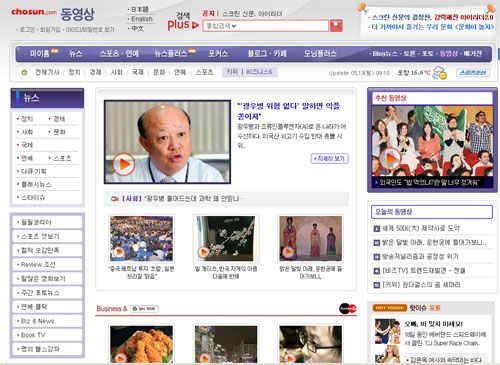This screenshot has height=365, width=500.
Task: Click the 검색 plus logo
Action: pyautogui.click(x=183, y=21)
